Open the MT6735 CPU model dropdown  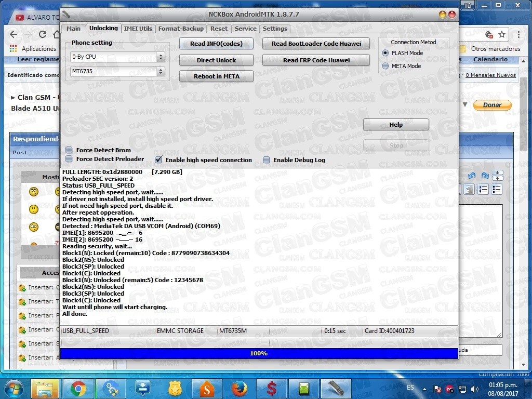117,71
